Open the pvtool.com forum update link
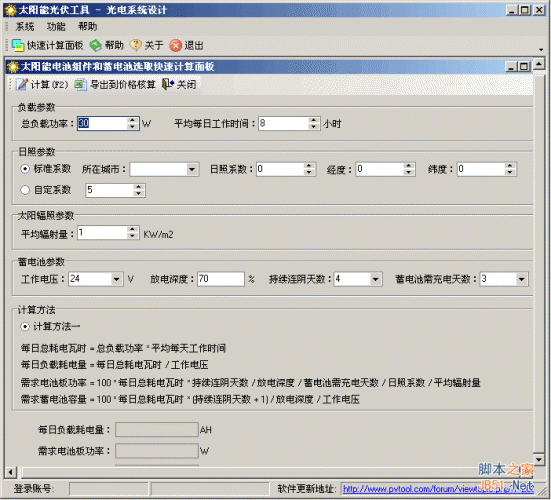 pos(438,489)
